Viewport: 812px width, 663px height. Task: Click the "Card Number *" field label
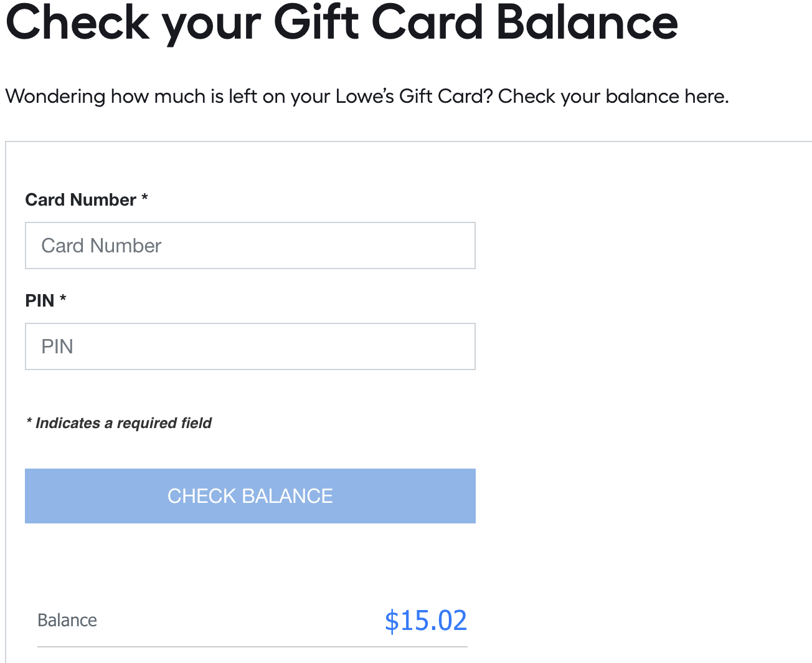tap(80, 200)
